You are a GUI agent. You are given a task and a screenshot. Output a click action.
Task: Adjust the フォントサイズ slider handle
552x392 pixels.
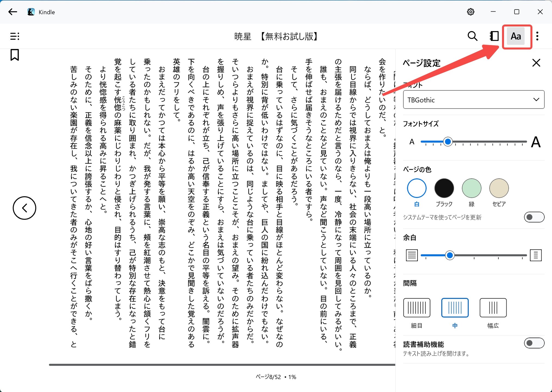pyautogui.click(x=448, y=142)
